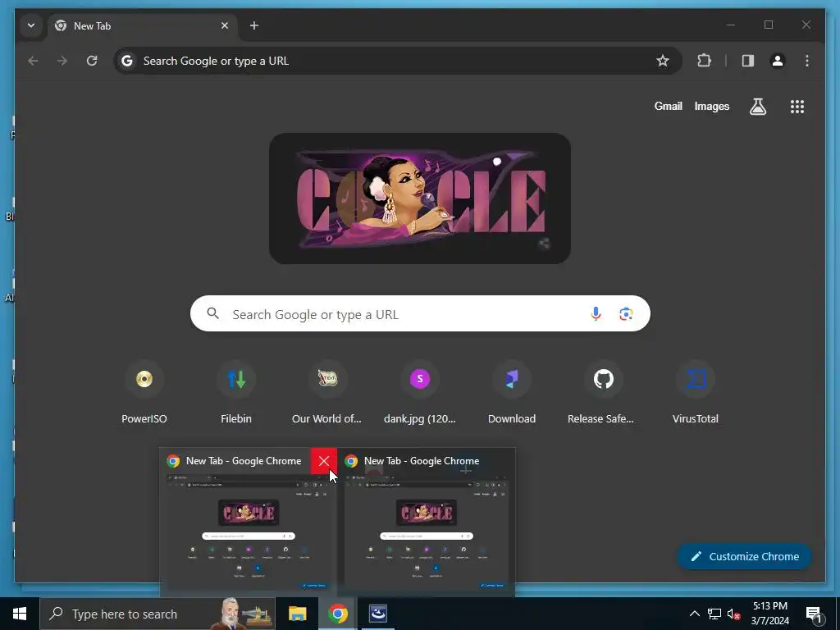Show hidden system tray icons
The height and width of the screenshot is (630, 840).
coord(694,614)
